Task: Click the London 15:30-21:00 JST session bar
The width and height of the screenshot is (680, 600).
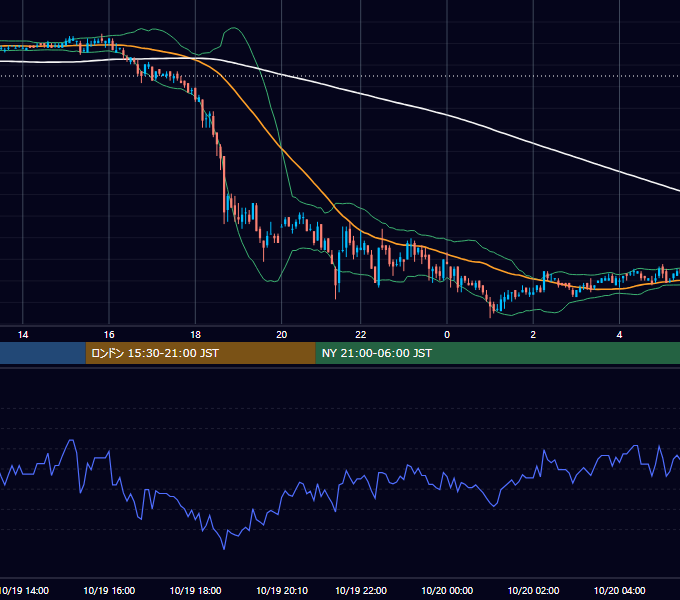Action: [x=200, y=353]
